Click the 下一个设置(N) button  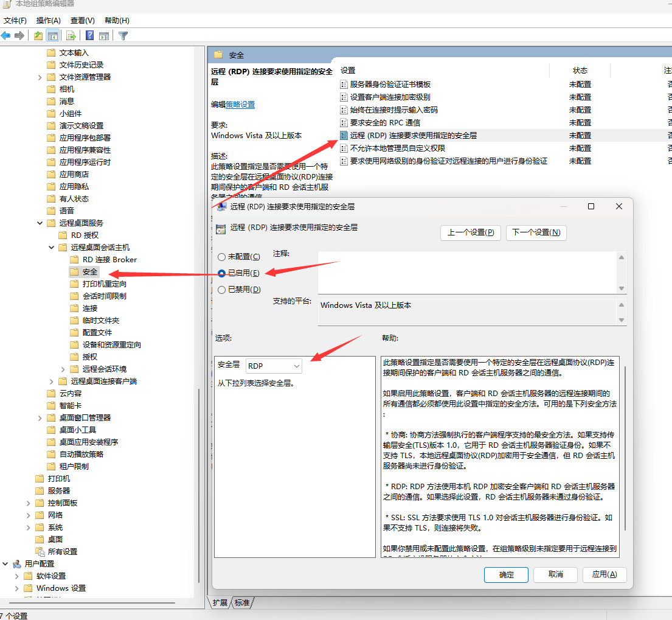coord(536,232)
